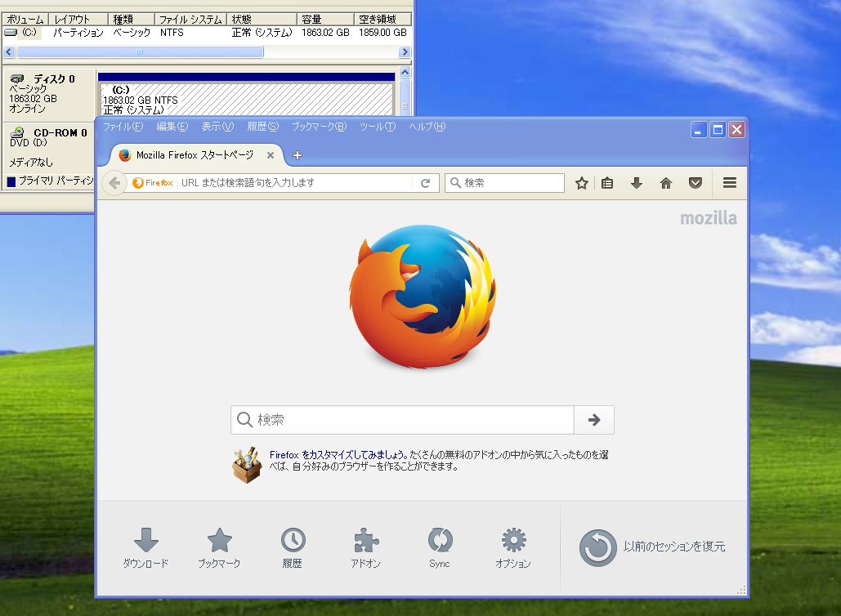The width and height of the screenshot is (841, 616).
Task: Click the NTFS file system cell
Action: (172, 33)
